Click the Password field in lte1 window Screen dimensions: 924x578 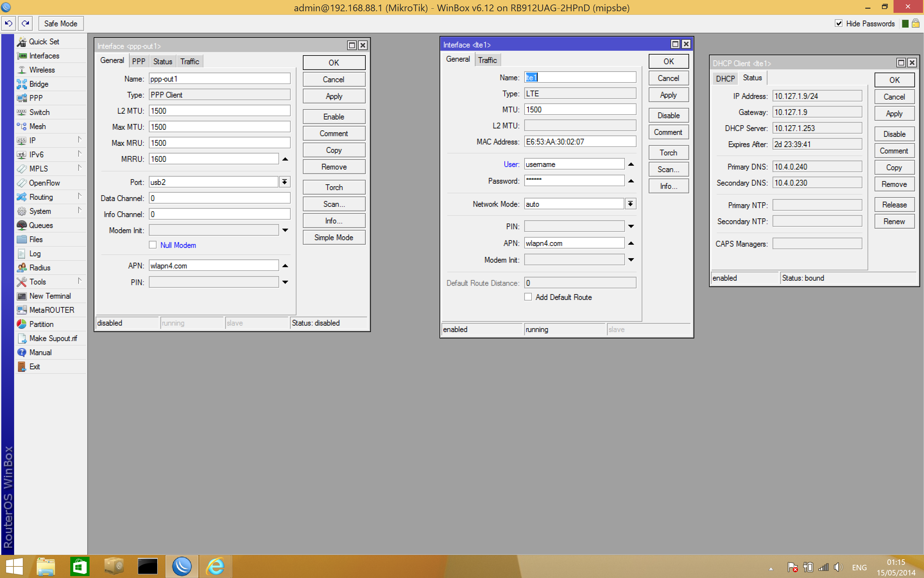[574, 180]
